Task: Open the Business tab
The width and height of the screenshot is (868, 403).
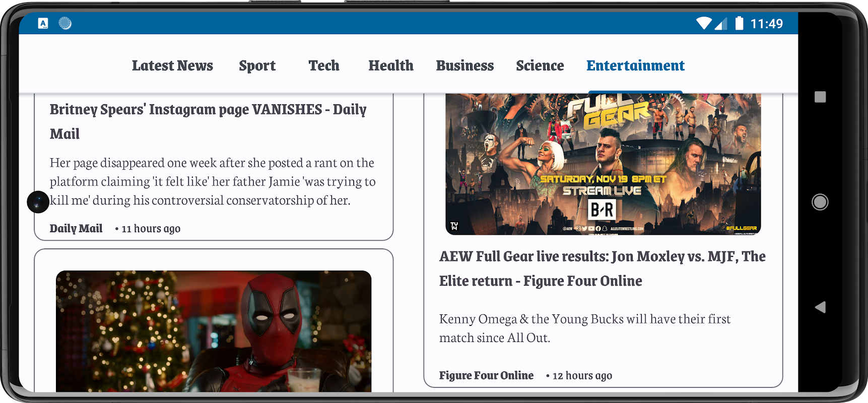Action: [x=465, y=65]
